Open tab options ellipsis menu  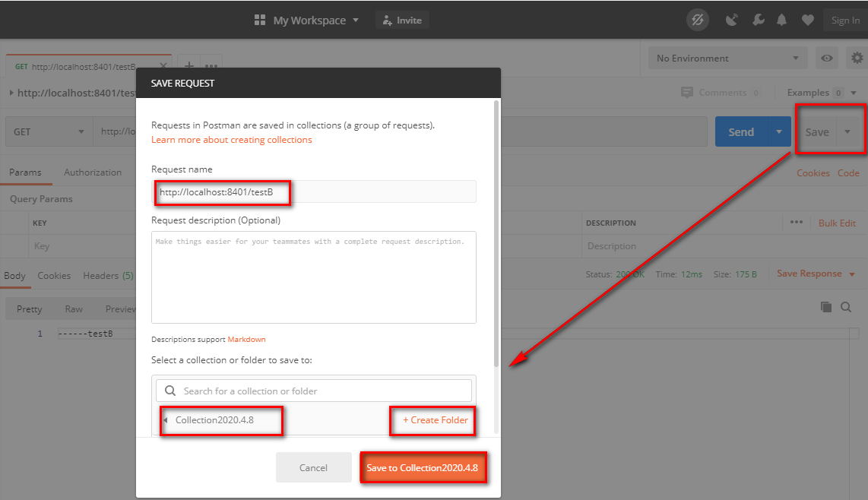[x=211, y=66]
